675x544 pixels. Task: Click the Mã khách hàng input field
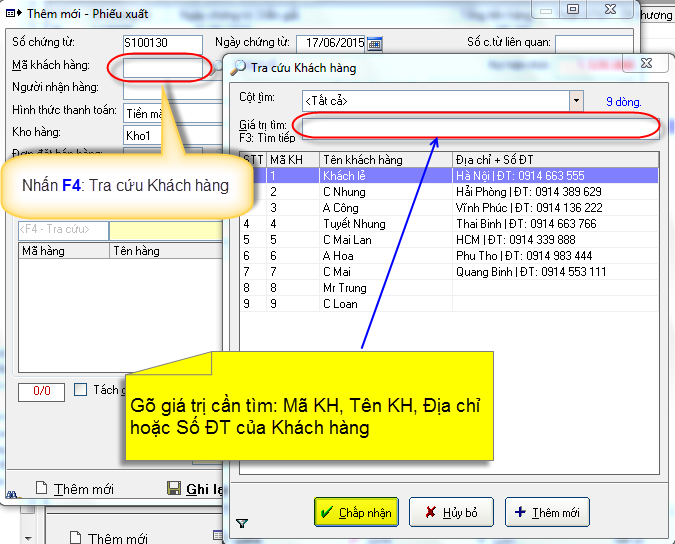tap(165, 68)
